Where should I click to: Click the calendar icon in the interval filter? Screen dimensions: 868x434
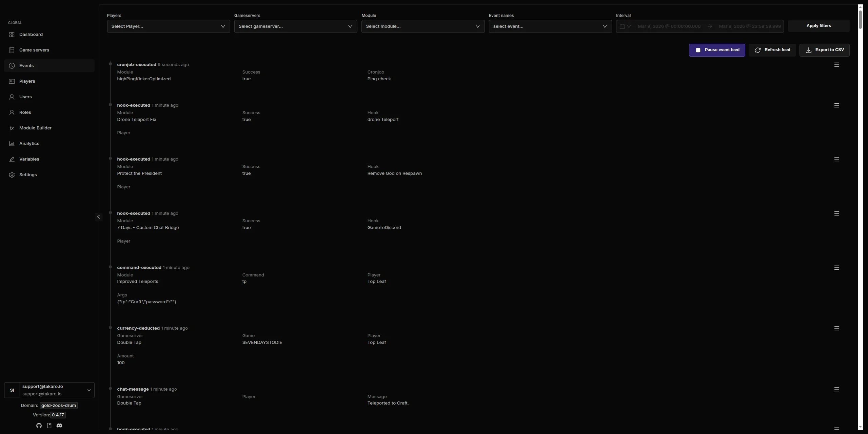pyautogui.click(x=622, y=26)
